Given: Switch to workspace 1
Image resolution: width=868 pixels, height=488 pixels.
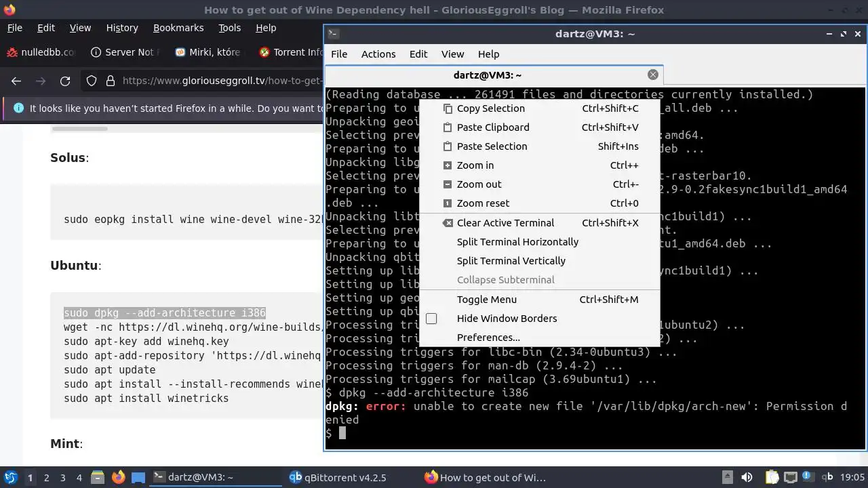Looking at the screenshot, I should 30,478.
